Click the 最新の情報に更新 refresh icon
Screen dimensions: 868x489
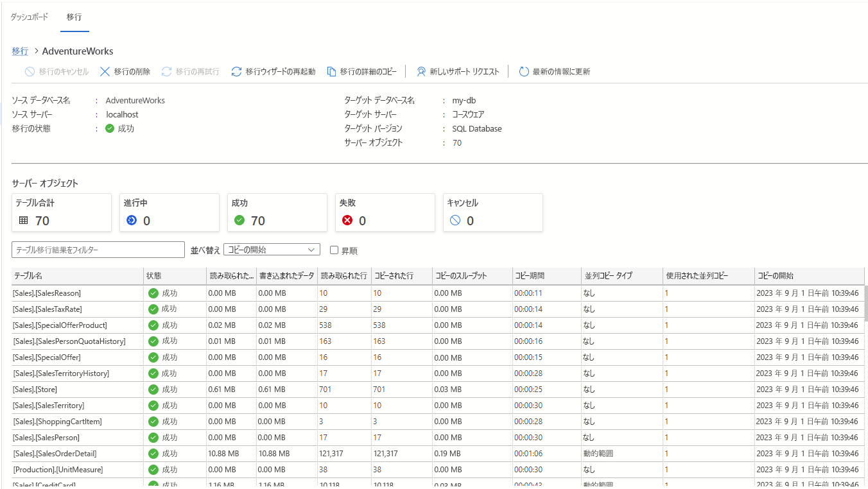(524, 72)
